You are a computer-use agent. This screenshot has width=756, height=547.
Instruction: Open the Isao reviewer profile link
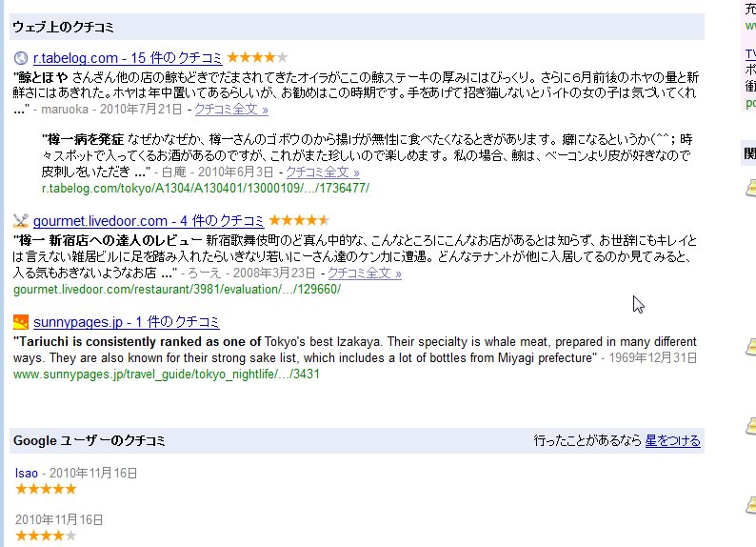26,474
